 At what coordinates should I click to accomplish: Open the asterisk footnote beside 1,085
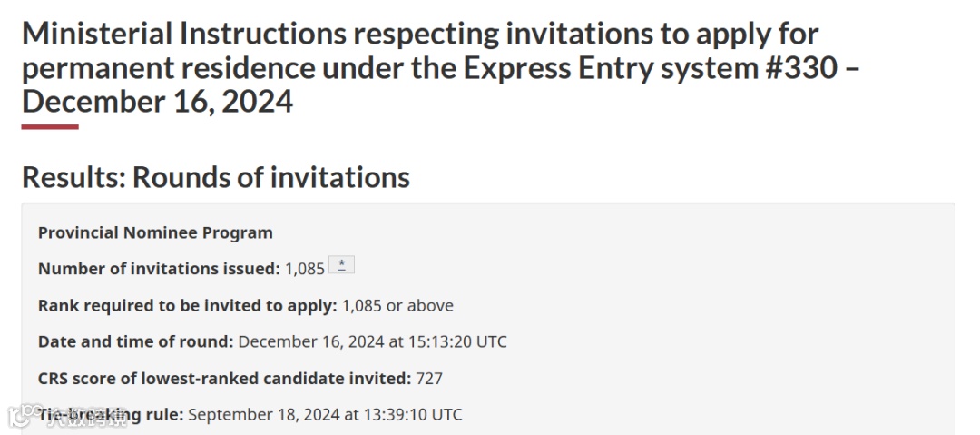tap(341, 265)
